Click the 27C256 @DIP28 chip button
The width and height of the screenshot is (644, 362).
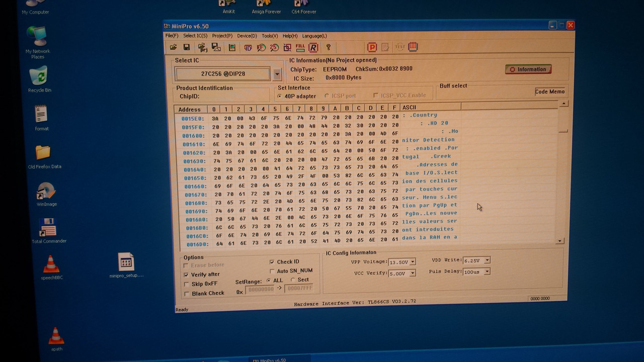click(223, 74)
